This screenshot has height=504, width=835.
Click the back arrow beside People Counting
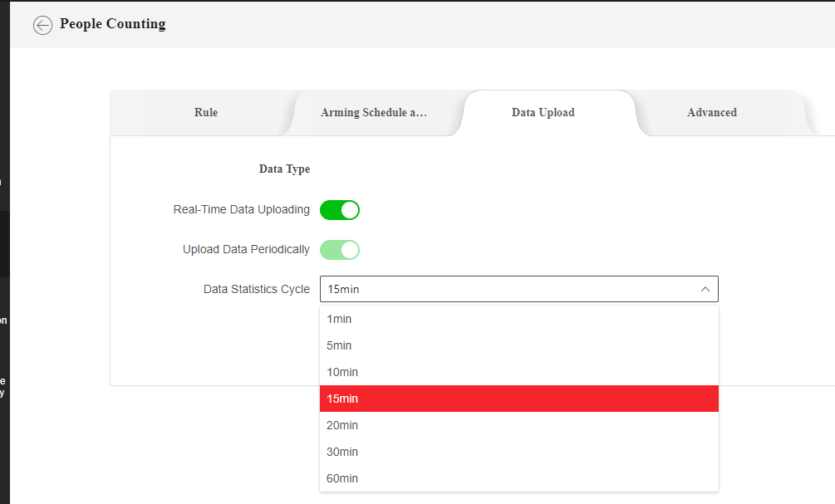click(x=42, y=25)
